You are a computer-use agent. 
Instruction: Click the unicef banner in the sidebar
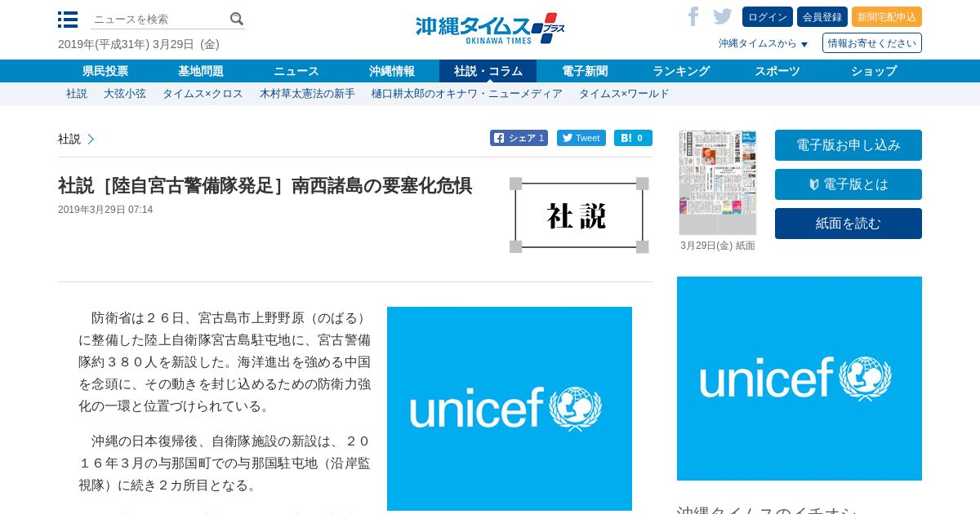[800, 379]
